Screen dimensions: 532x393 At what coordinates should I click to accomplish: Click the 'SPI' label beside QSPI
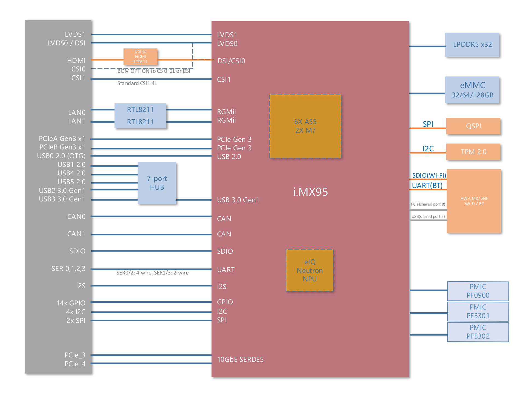coord(428,124)
